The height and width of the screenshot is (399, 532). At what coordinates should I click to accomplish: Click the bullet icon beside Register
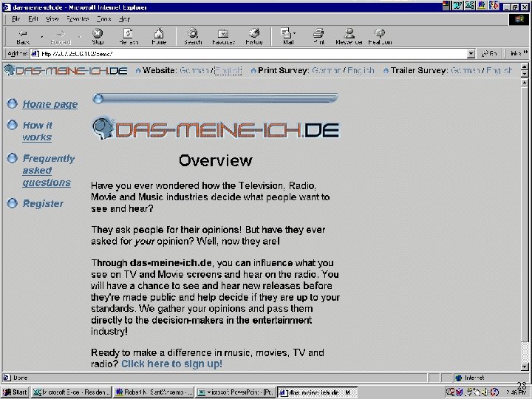13,203
